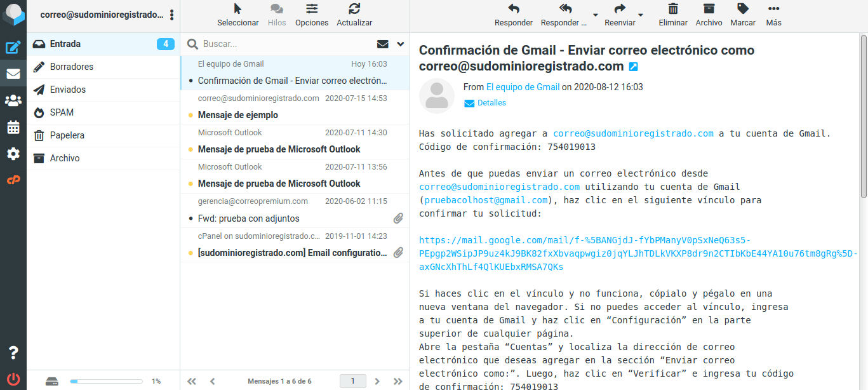
Task: Select the Papelera folder
Action: pyautogui.click(x=103, y=135)
